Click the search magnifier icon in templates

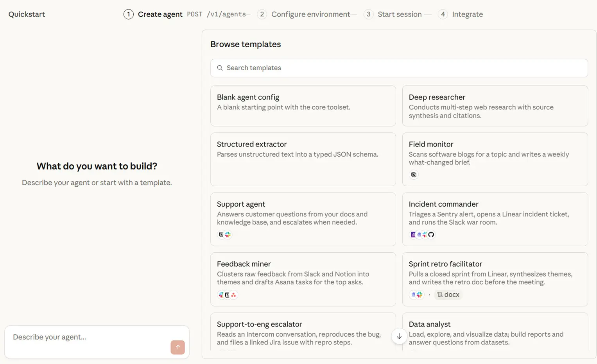click(220, 68)
